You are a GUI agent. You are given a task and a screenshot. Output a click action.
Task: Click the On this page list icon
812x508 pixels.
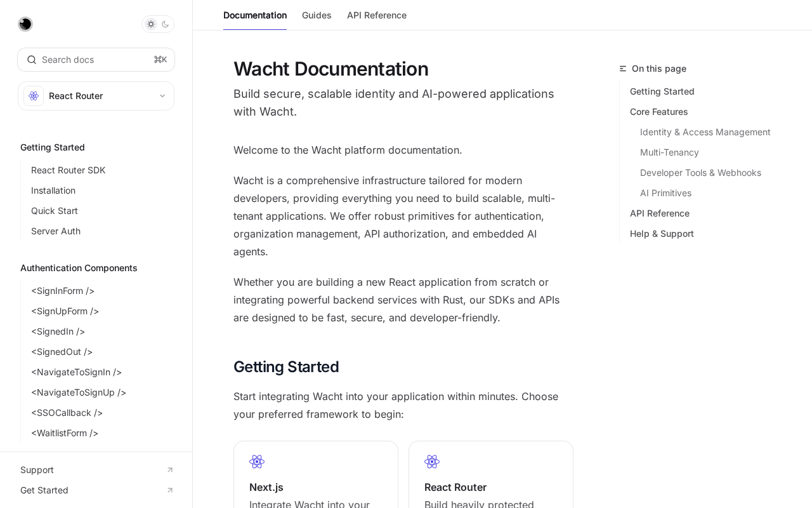coord(623,69)
